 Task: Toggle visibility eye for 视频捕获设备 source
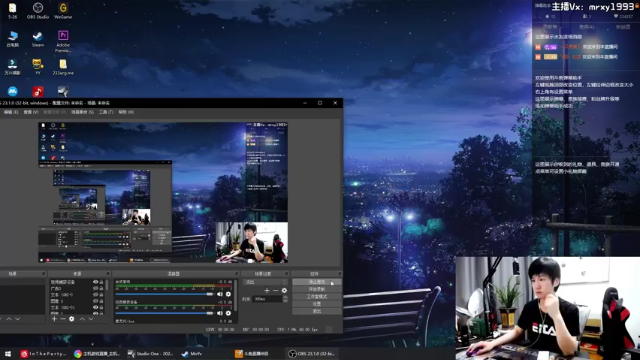click(96, 282)
